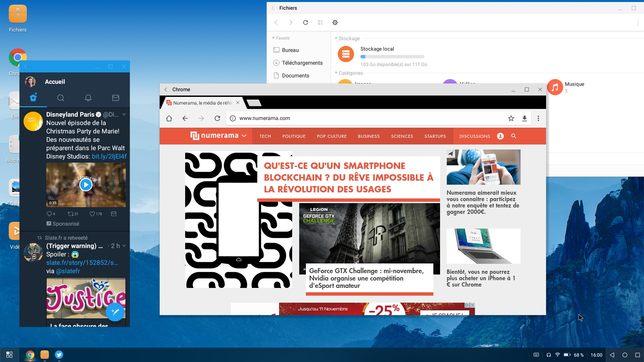Bookmark this page with star icon

(511, 118)
